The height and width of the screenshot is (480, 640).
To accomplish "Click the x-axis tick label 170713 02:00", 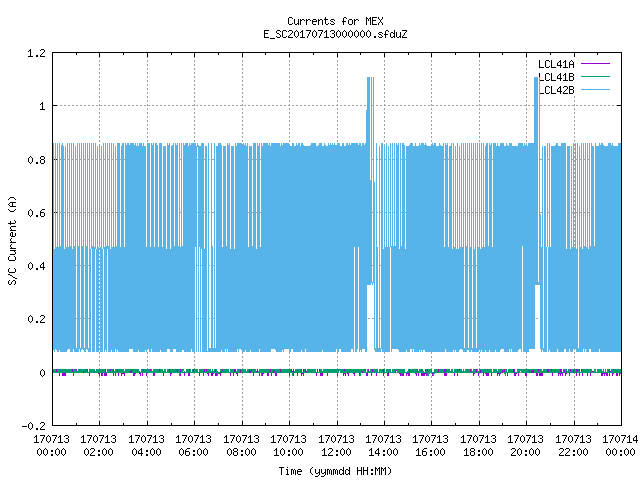I will point(98,446).
